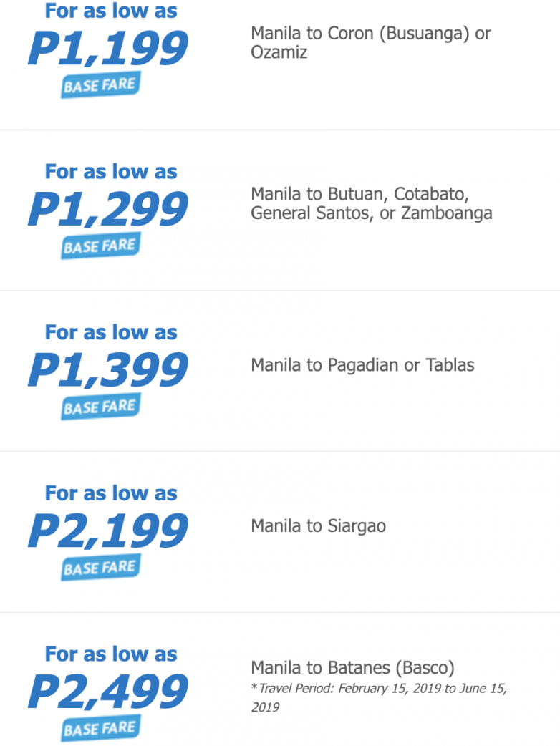Select Manila to Pagadian or Tablas route
Image resolution: width=560 pixels, height=746 pixels.
[362, 365]
